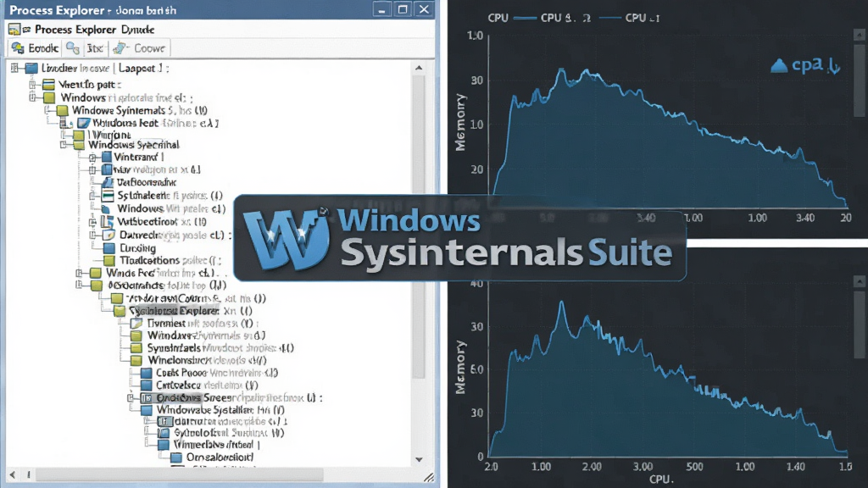Maximize the Process Explorer window
Screen dimensions: 868x488
403,9
